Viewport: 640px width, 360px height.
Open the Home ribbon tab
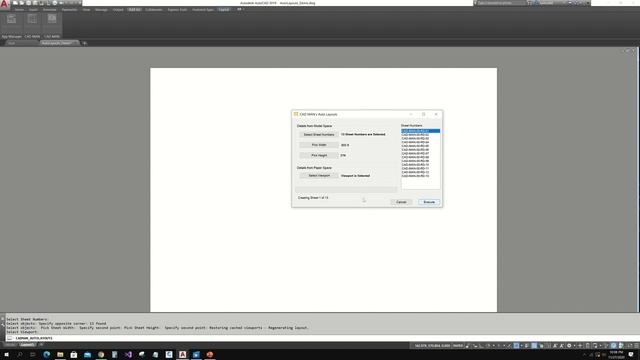pyautogui.click(x=19, y=9)
